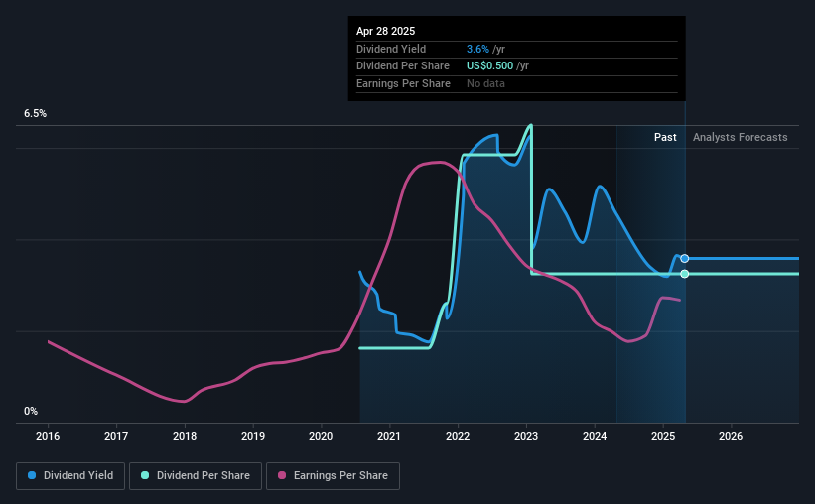Click the 'Analysts Forecasts' label

(x=741, y=137)
